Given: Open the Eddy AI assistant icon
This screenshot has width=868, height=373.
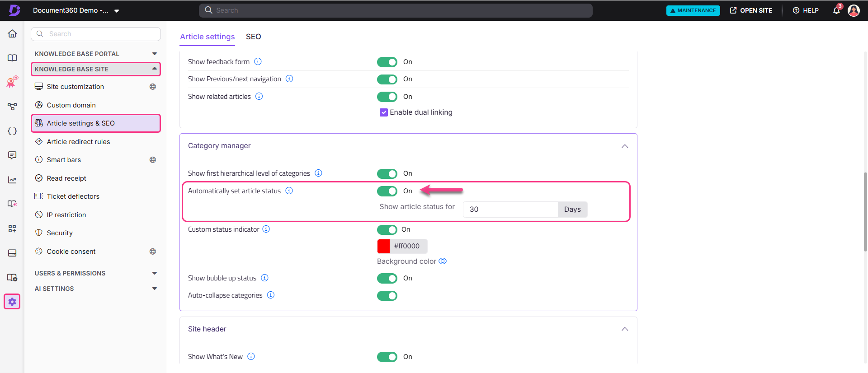Looking at the screenshot, I should click(12, 82).
